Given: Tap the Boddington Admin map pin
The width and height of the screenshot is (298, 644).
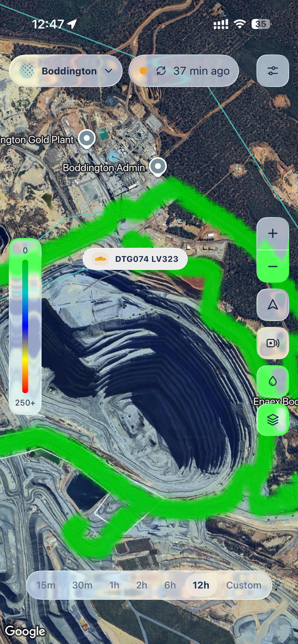Looking at the screenshot, I should pos(158,167).
